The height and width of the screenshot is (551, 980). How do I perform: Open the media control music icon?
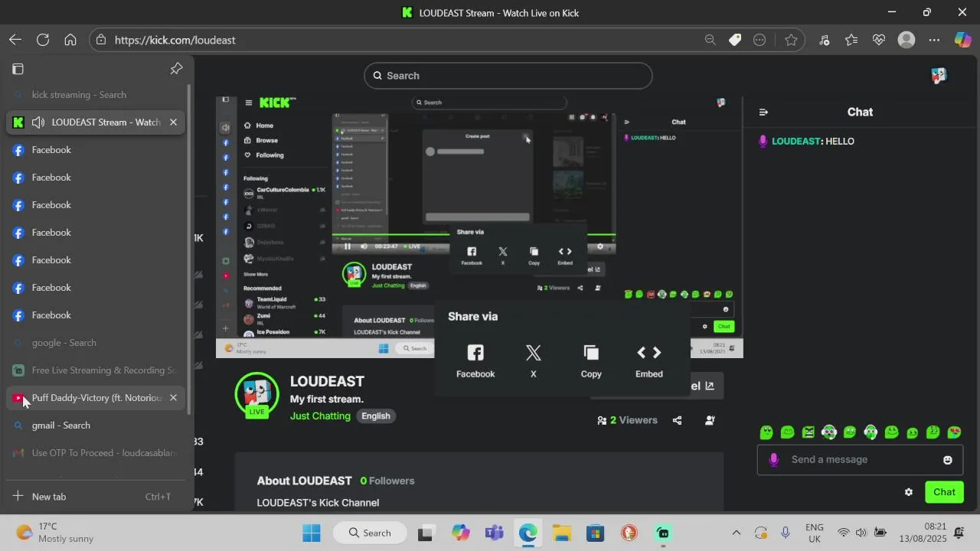pos(825,40)
